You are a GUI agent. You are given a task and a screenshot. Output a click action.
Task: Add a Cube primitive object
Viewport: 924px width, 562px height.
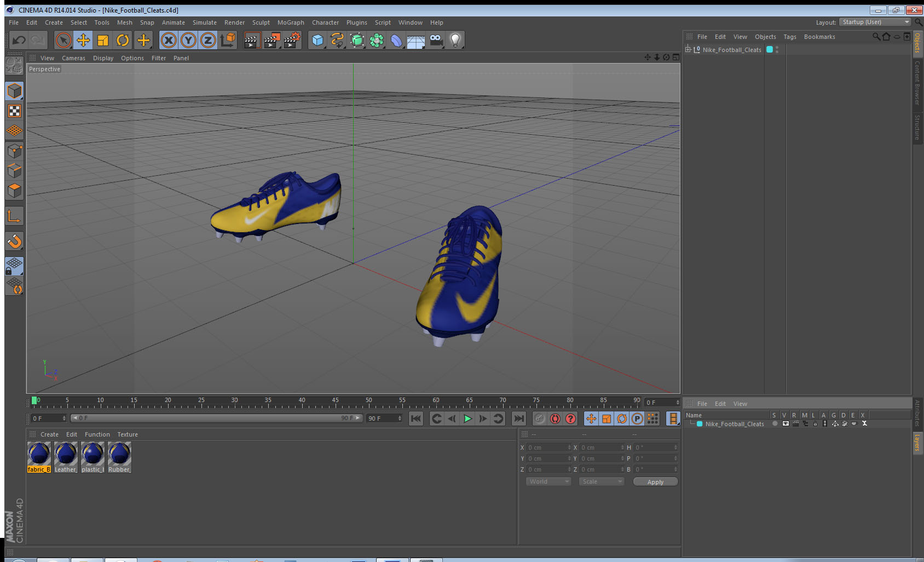pyautogui.click(x=317, y=40)
